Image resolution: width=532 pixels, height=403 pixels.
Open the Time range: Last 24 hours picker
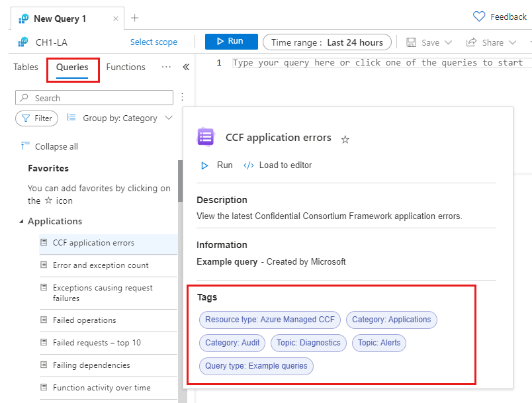click(x=327, y=42)
